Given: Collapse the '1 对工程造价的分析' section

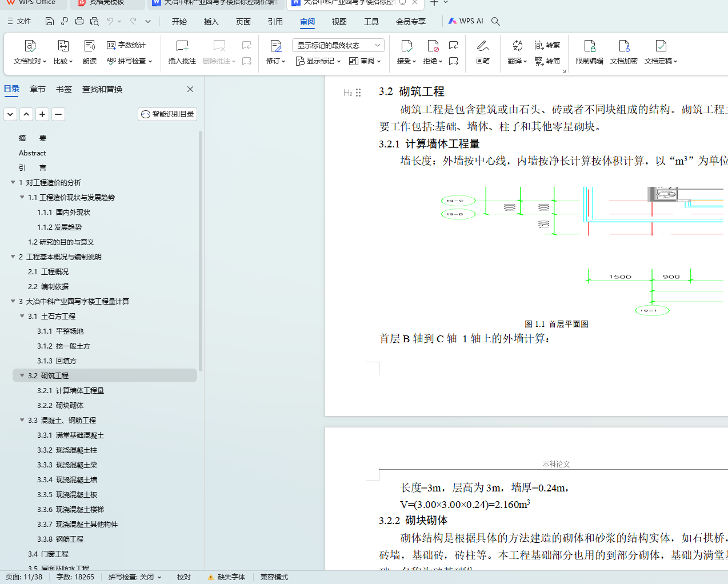Looking at the screenshot, I should coord(13,182).
